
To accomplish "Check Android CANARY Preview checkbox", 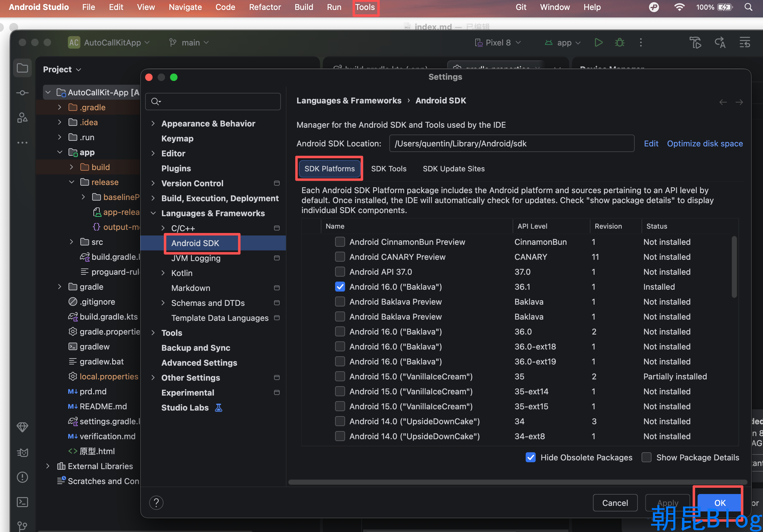I will tap(340, 257).
